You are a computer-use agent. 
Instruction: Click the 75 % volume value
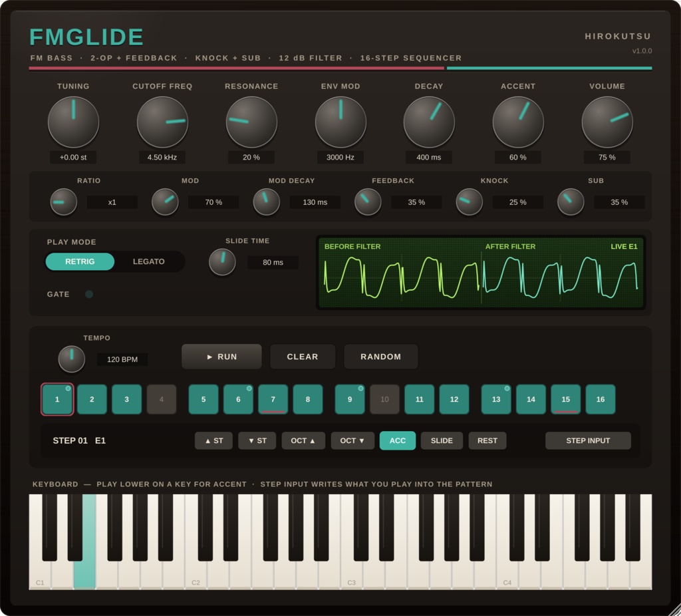point(607,157)
